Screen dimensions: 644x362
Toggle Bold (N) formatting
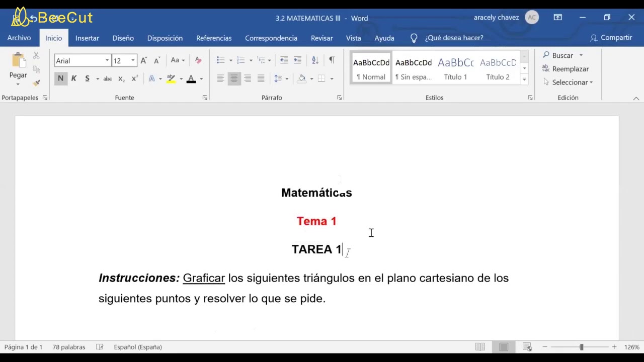click(60, 78)
